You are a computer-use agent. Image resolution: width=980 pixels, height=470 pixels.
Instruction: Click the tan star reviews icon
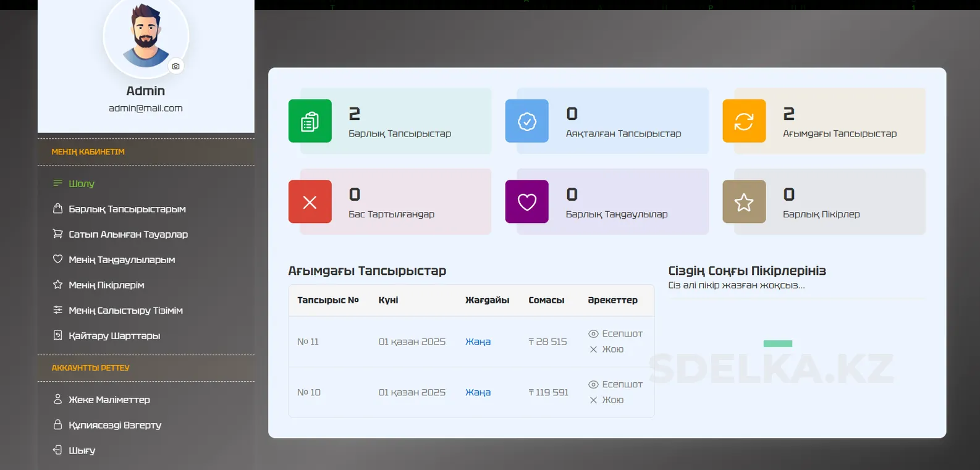click(x=743, y=201)
